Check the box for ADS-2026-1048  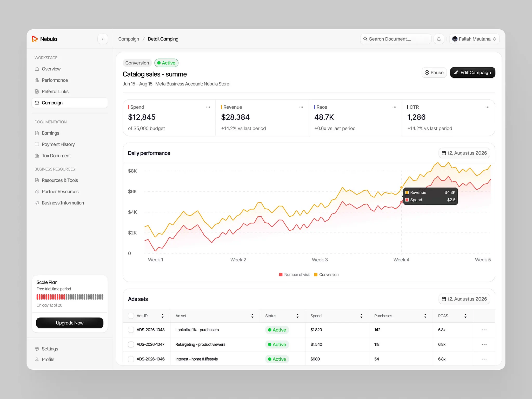[131, 330]
